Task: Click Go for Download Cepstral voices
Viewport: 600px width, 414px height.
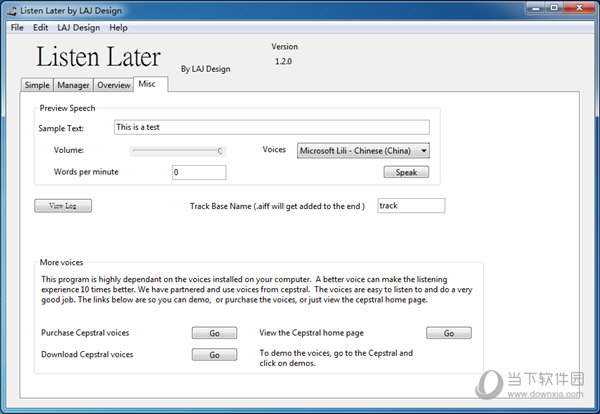Action: click(x=214, y=355)
